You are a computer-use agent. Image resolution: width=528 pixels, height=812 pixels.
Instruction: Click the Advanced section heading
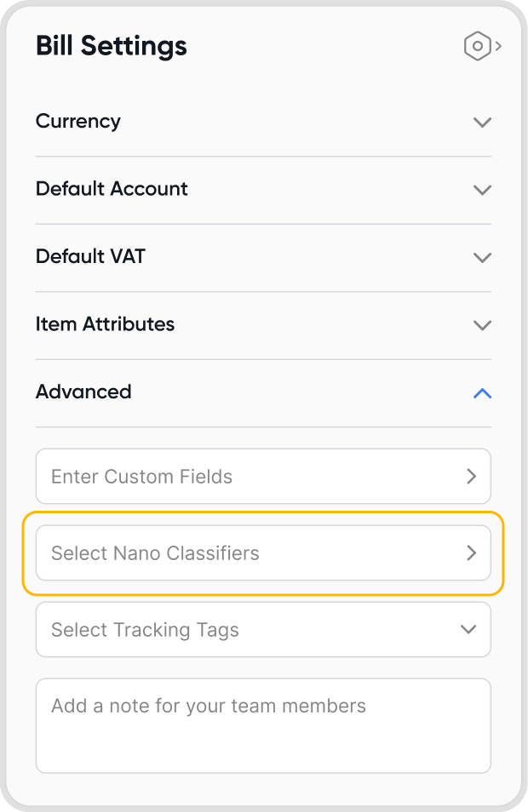pyautogui.click(x=83, y=392)
